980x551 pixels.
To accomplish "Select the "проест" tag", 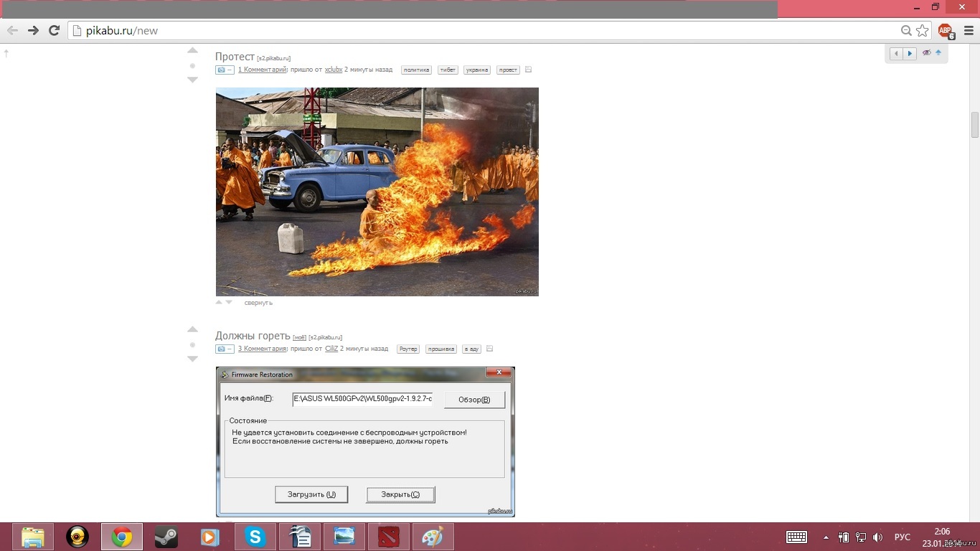I will pyautogui.click(x=508, y=70).
